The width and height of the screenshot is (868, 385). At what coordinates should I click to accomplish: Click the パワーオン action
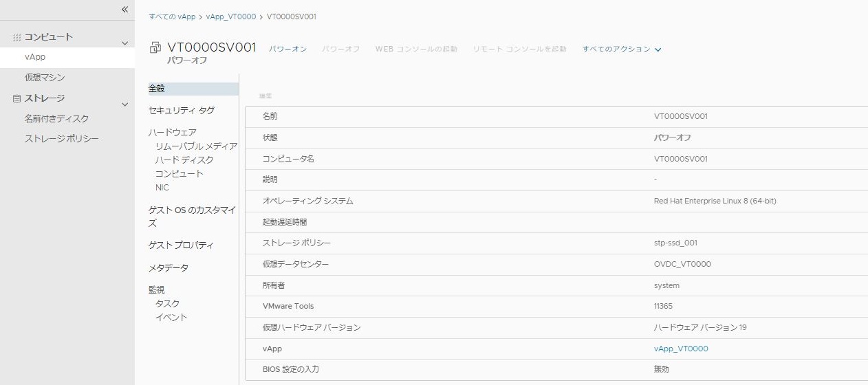[287, 49]
